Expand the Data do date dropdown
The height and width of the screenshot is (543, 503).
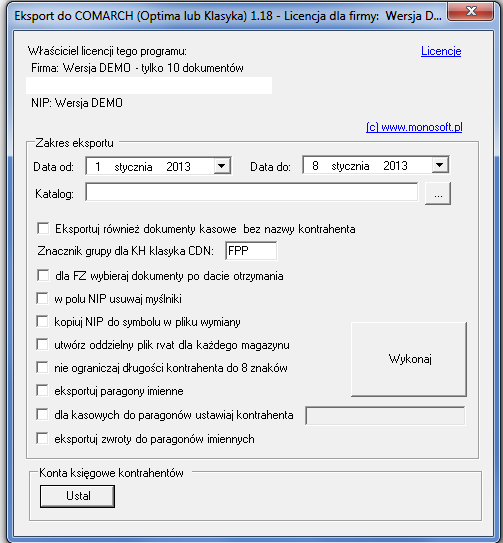[440, 165]
